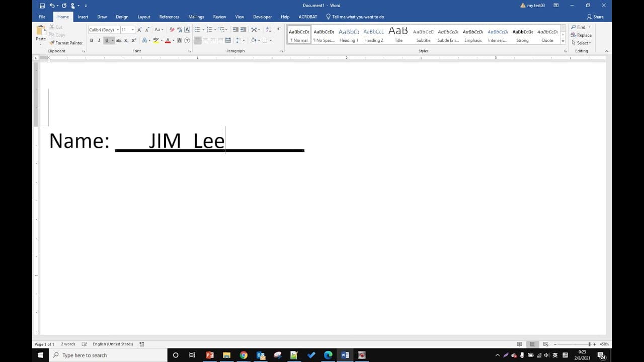Open PowerPoint from the taskbar
Image resolution: width=644 pixels, height=362 pixels.
coord(210,355)
